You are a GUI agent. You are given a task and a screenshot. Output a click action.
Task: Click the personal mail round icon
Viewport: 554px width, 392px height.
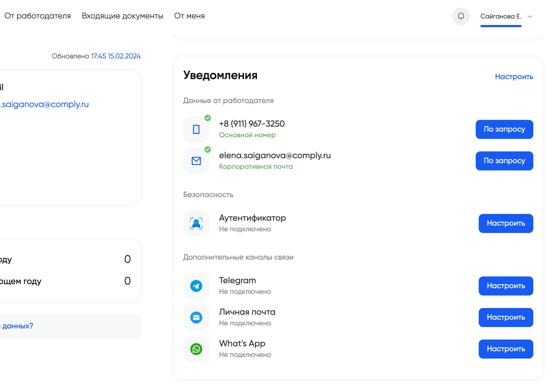196,318
